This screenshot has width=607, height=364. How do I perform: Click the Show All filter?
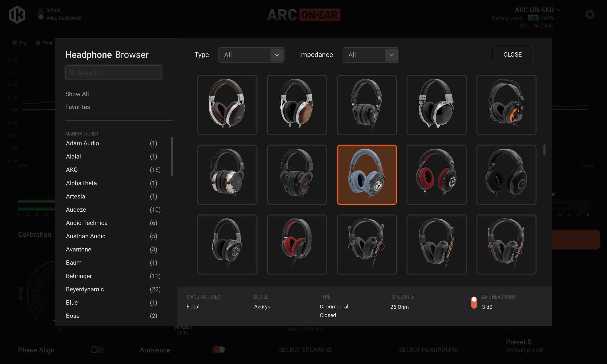77,94
